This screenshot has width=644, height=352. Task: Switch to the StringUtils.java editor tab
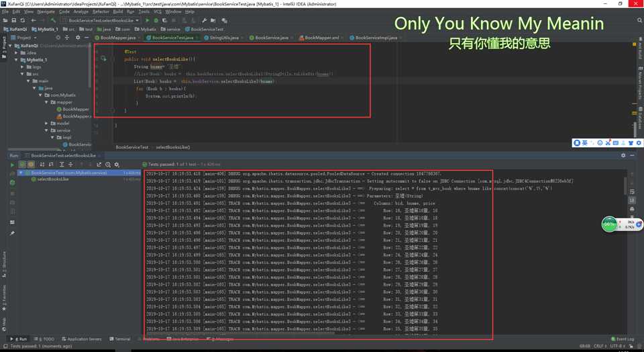point(223,38)
